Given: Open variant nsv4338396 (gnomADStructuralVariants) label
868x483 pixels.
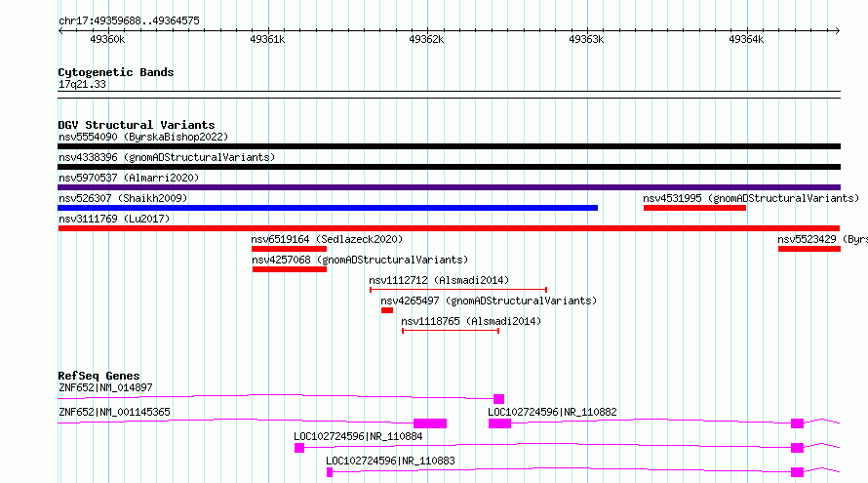Looking at the screenshot, I should 167,157.
